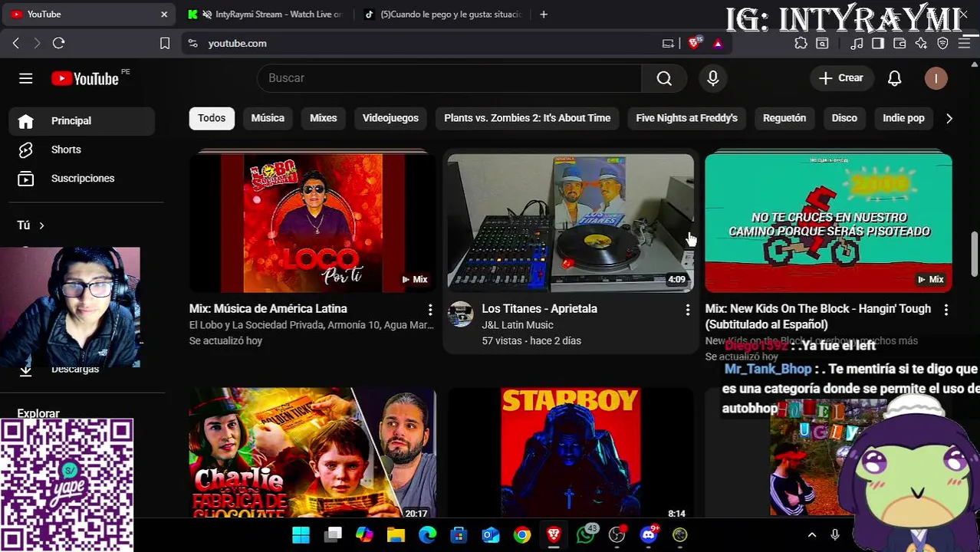The image size is (980, 552).
Task: Bookmark this page
Action: tap(164, 44)
